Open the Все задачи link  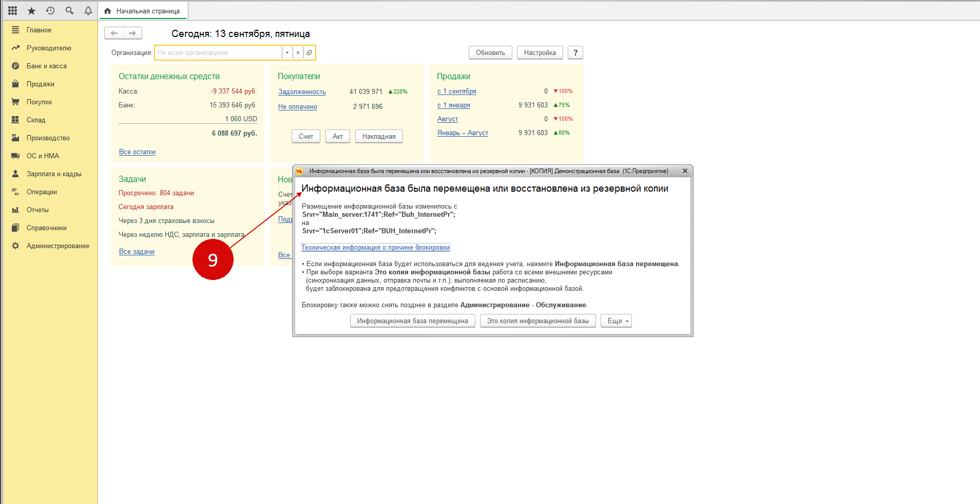[137, 251]
